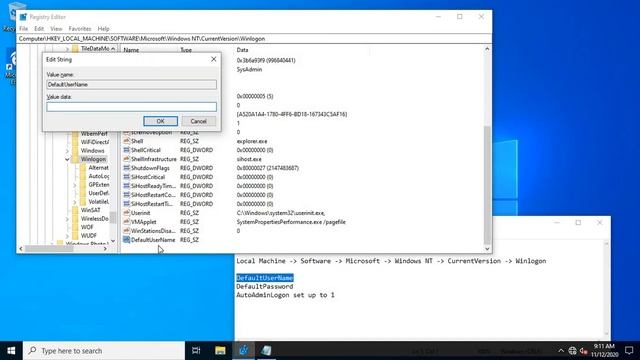Click the sihost.exe data cell
Image resolution: width=640 pixels, height=360 pixels.
[249, 159]
